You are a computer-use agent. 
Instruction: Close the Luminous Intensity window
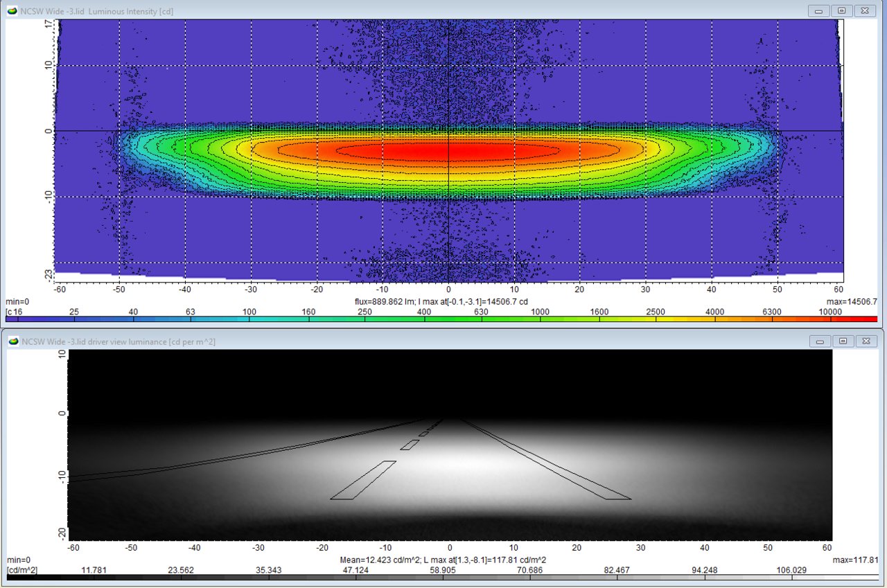click(x=865, y=10)
